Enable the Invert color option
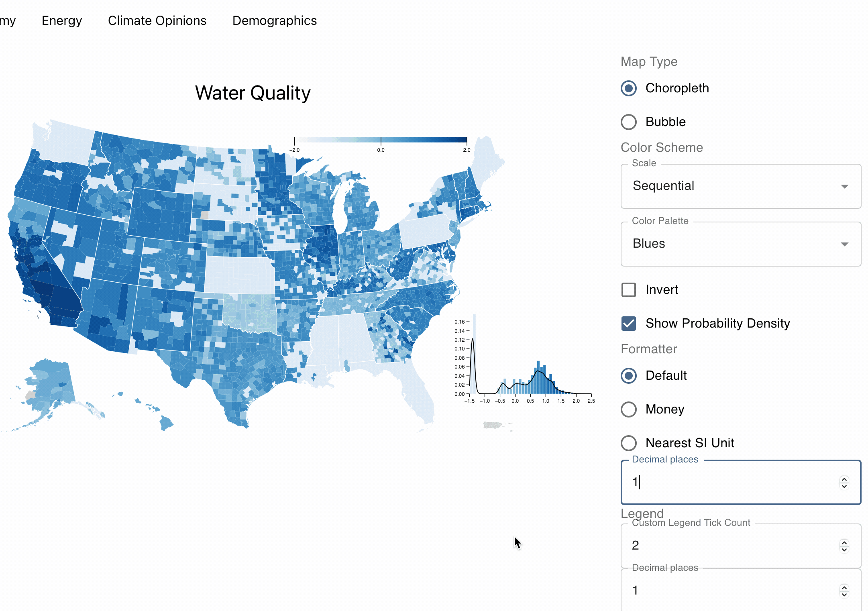 (628, 289)
